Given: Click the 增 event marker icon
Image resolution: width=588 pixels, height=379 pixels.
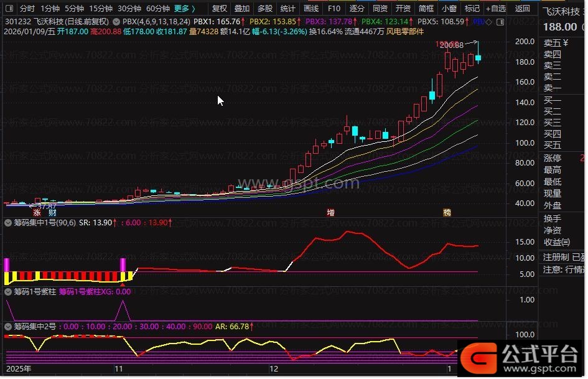Looking at the screenshot, I should (x=330, y=212).
